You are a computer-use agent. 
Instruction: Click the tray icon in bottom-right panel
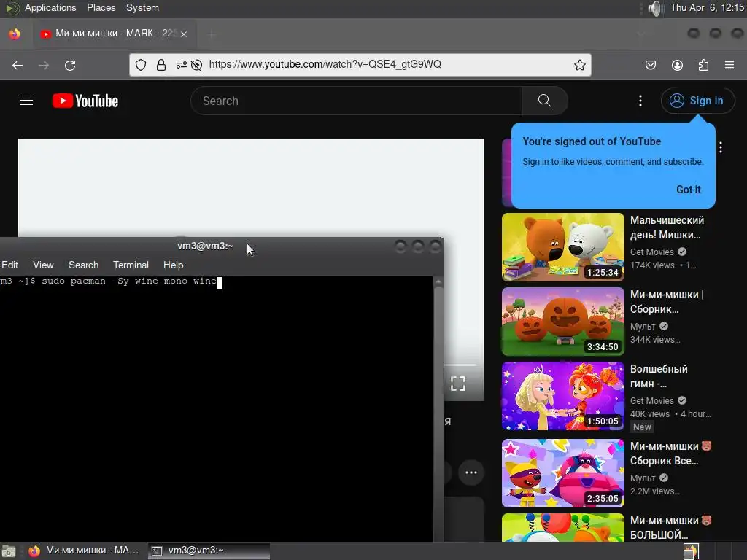click(691, 551)
